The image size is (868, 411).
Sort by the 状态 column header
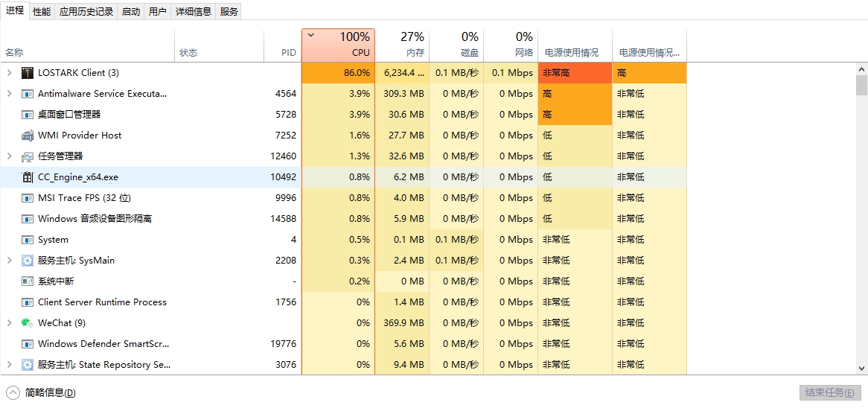point(219,45)
